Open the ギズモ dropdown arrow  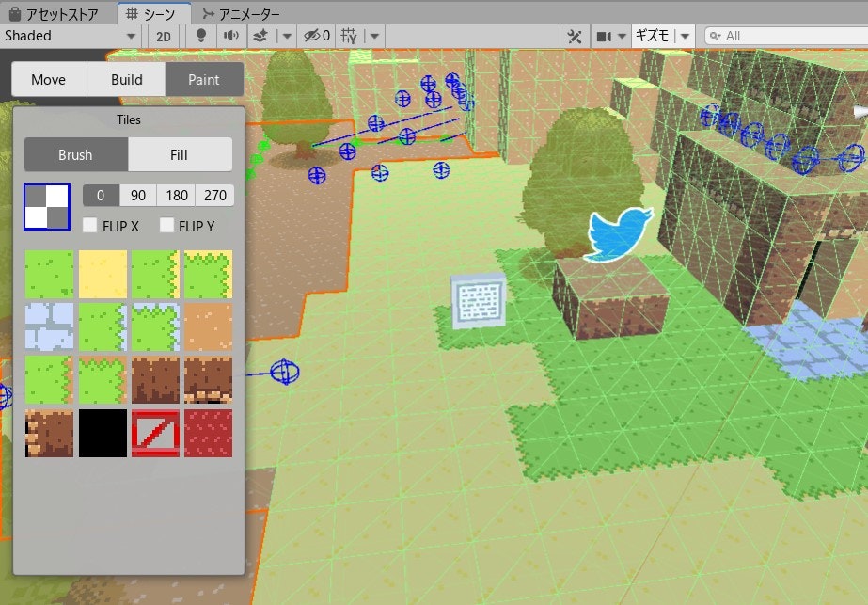[x=685, y=37]
